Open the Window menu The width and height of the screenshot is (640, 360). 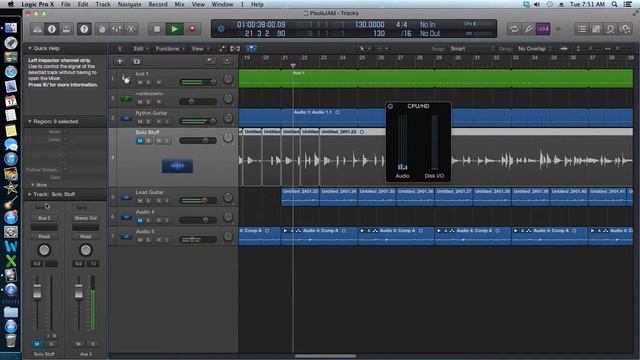point(222,4)
